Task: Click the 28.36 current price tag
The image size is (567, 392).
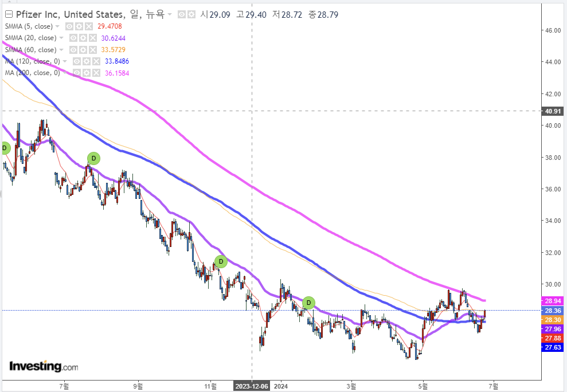Action: click(553, 311)
